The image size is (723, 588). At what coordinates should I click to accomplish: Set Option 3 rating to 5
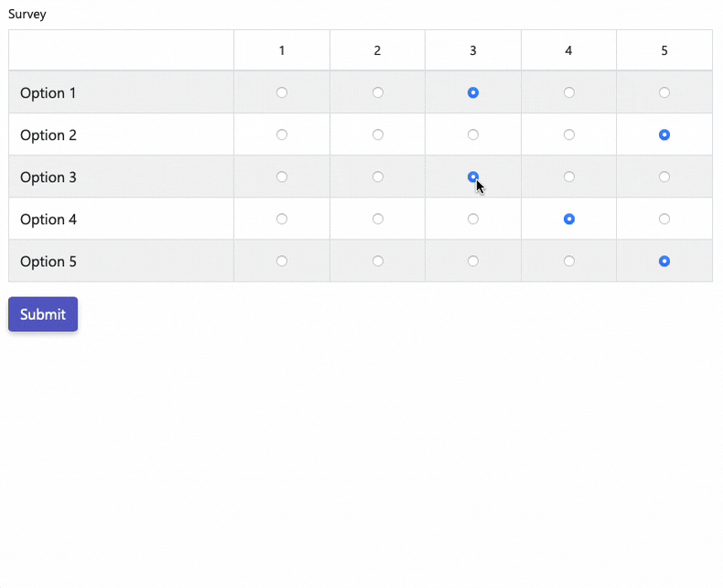[x=665, y=176]
